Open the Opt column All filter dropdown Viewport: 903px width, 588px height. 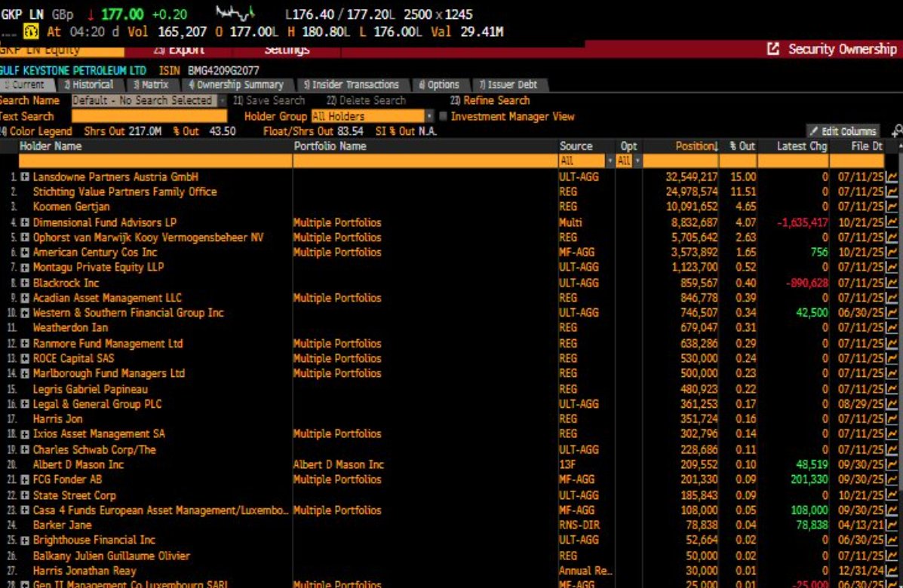628,161
